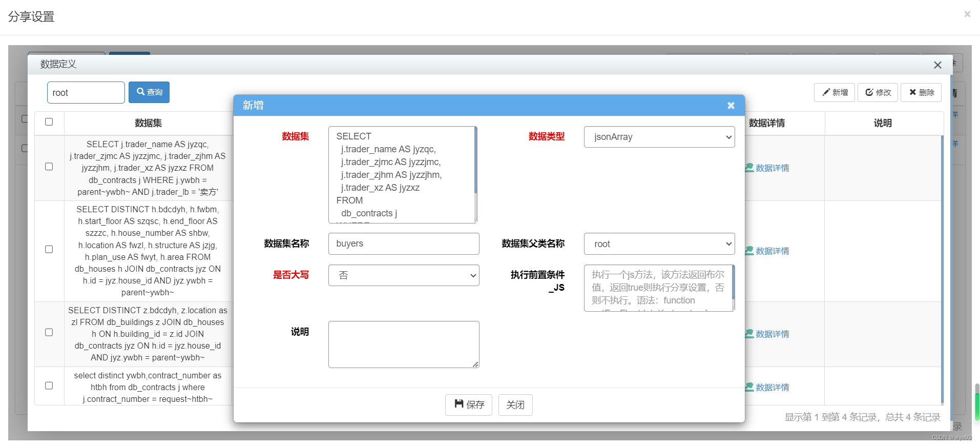Open 数据详情 link in the first row
980x446 pixels.
(767, 168)
